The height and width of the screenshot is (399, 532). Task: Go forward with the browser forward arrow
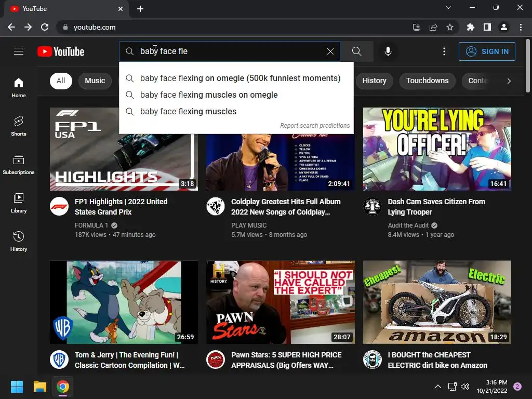(x=28, y=27)
